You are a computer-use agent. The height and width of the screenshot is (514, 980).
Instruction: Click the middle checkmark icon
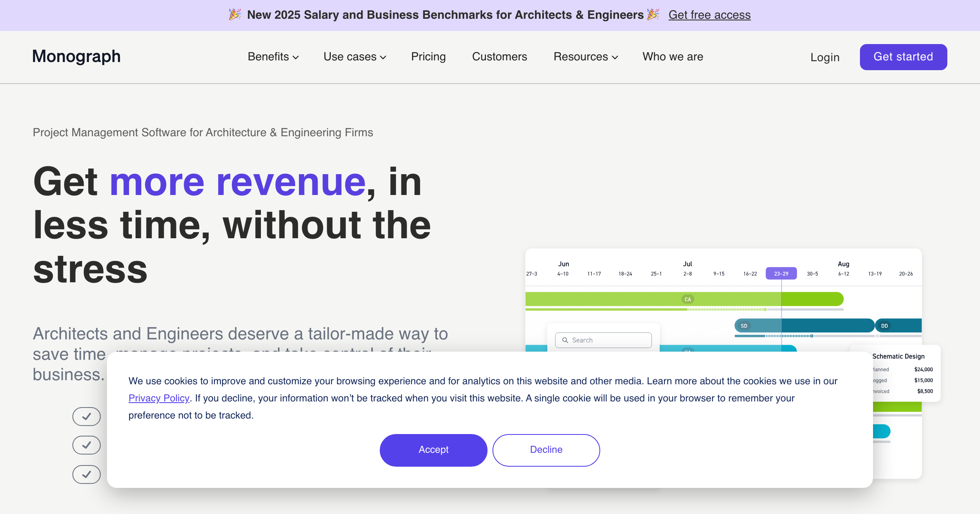[x=86, y=445]
